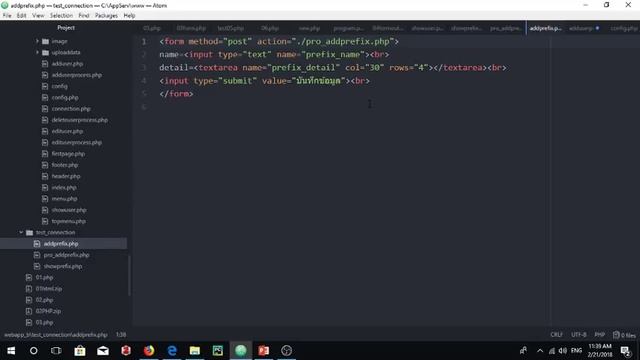The width and height of the screenshot is (640, 360).
Task: Select the test_connection folder icon
Action: 29,232
